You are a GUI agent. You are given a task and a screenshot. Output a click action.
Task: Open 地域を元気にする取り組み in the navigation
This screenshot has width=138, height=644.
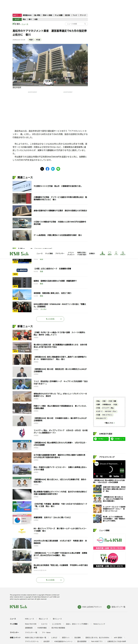click(x=82, y=254)
